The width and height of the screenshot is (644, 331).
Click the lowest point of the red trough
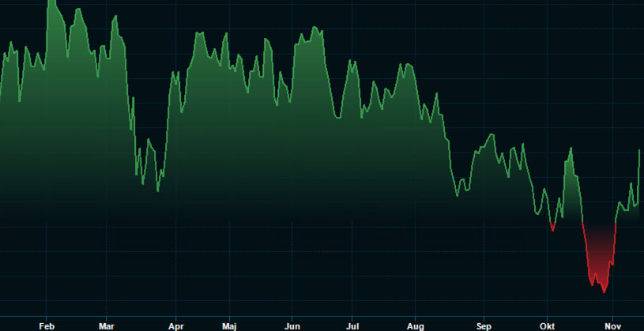tap(604, 292)
